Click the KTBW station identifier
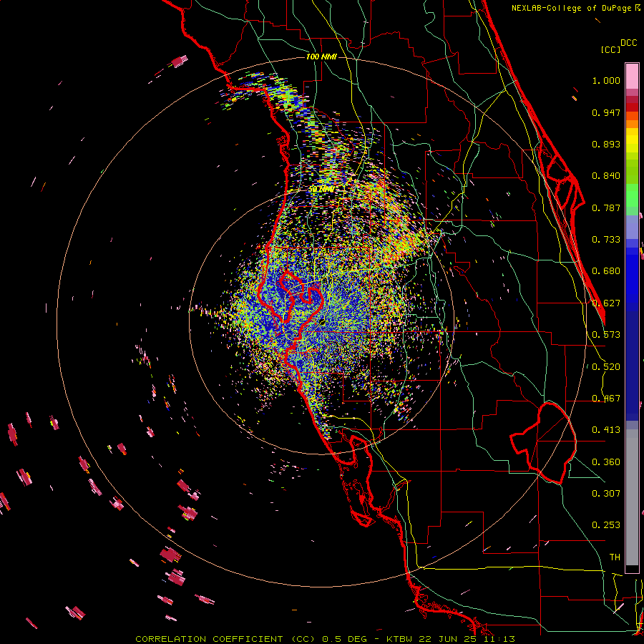The image size is (644, 644). click(399, 639)
